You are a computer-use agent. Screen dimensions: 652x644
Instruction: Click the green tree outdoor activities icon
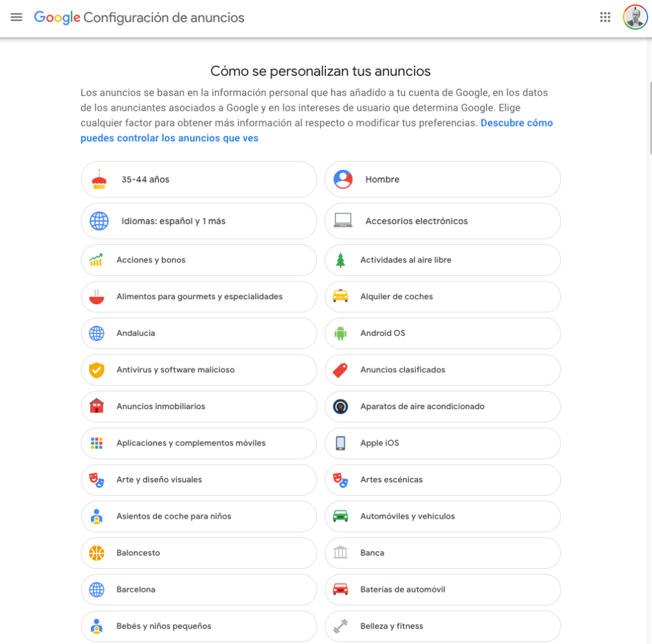(x=341, y=260)
